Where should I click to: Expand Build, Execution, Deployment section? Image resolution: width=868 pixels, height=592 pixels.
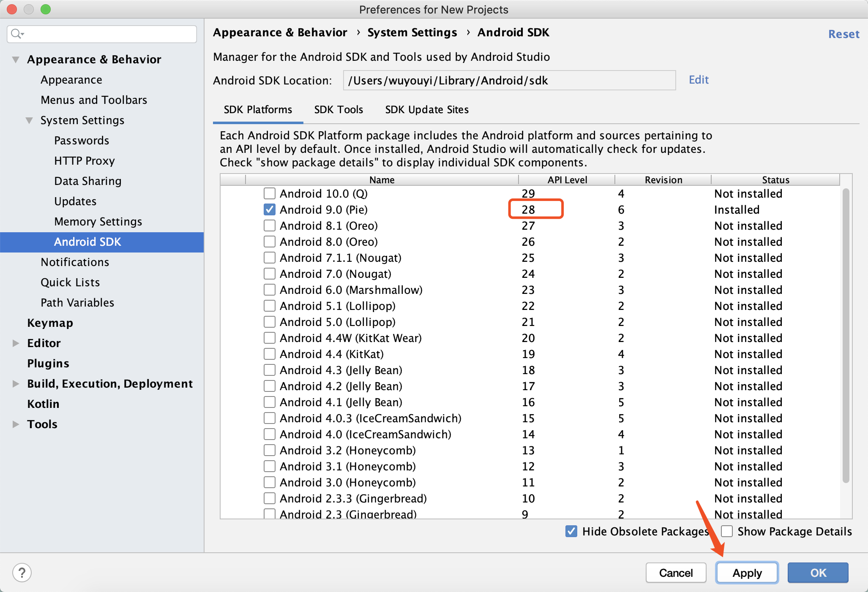(16, 383)
